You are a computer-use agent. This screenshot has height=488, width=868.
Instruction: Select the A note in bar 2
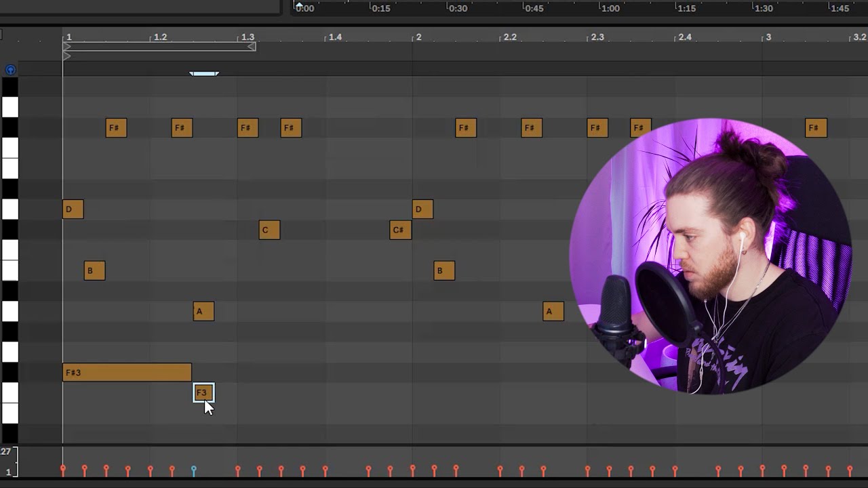point(553,311)
